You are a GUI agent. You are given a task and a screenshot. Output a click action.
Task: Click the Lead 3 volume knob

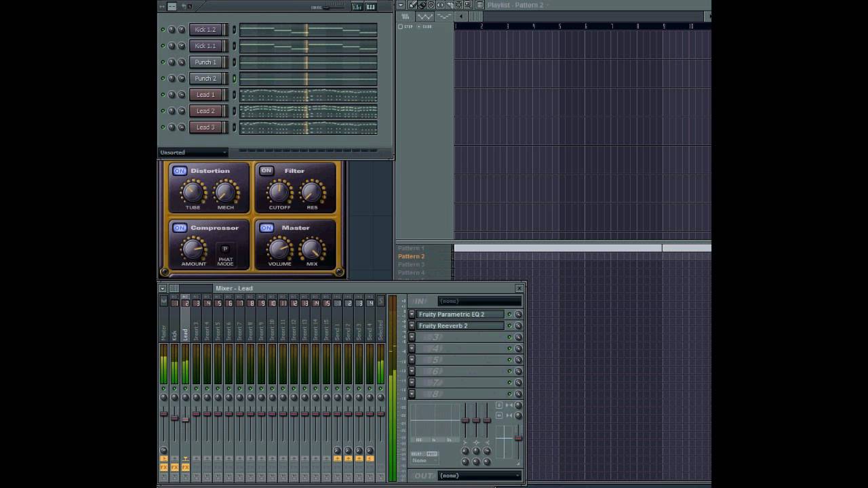point(181,127)
